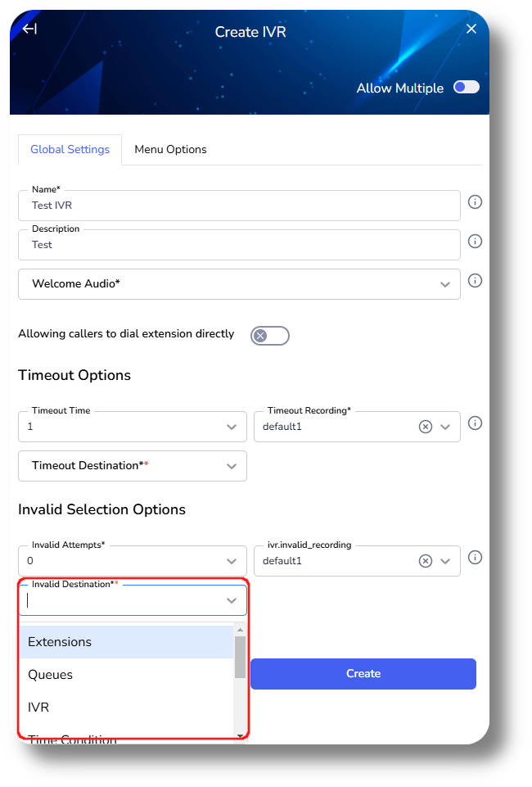This screenshot has width=532, height=787.
Task: Click the dropdown list scrollbar thumb
Action: tap(240, 657)
